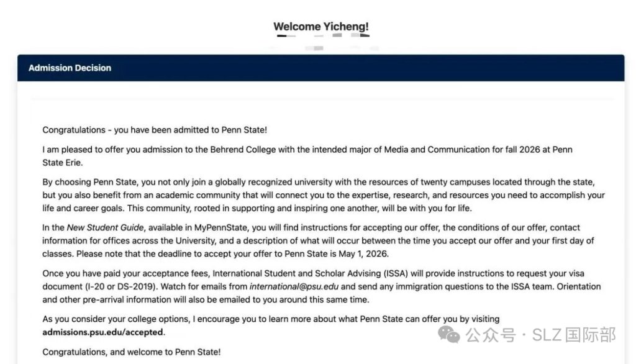Viewport: 636px width, 364px height.
Task: Open the admissions.psu.edu/accepted link
Action: click(x=103, y=332)
